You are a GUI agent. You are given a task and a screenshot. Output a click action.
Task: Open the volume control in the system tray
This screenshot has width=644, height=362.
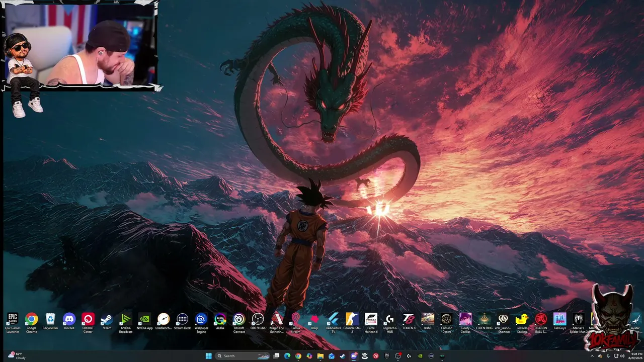[622, 356]
